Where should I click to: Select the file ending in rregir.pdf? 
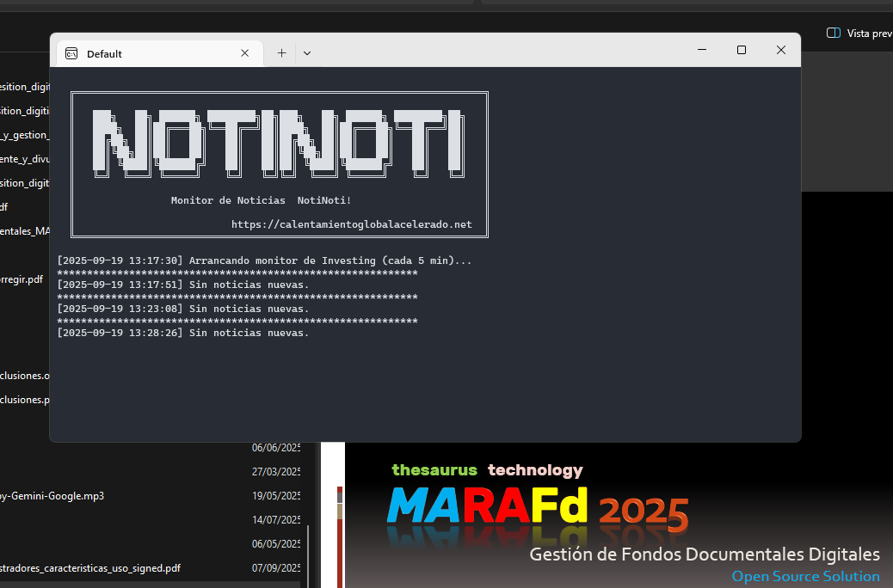coord(22,279)
